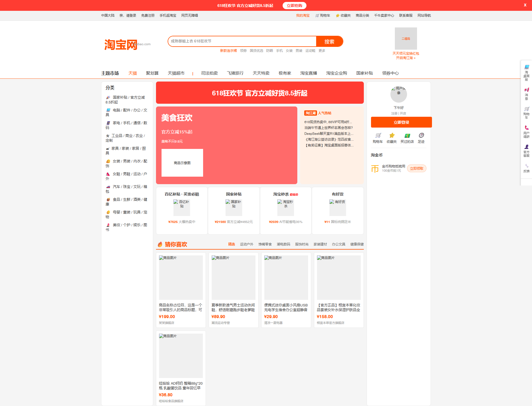This screenshot has width=532, height=406.
Task: Switch to the 运动户外 recommendation tab
Action: [246, 244]
